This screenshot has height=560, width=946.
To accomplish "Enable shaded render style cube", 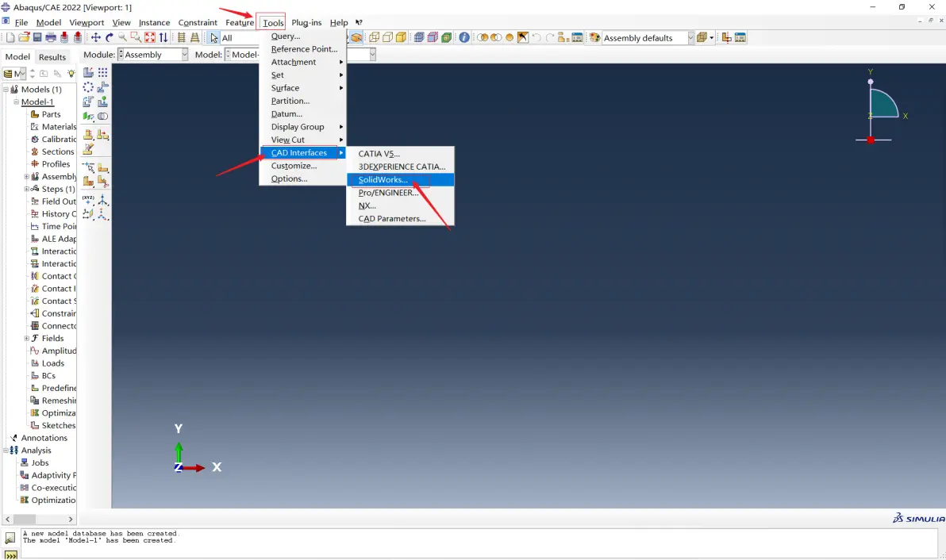I will point(401,37).
